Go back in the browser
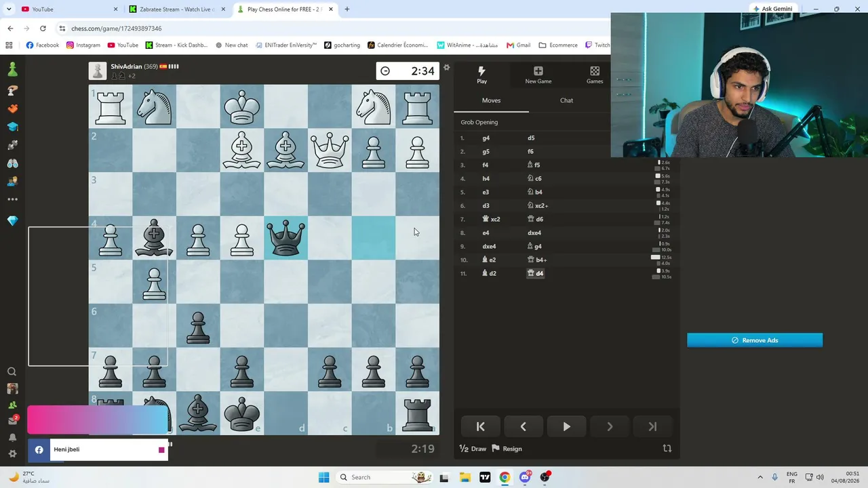Viewport: 868px width, 488px height. (x=10, y=28)
